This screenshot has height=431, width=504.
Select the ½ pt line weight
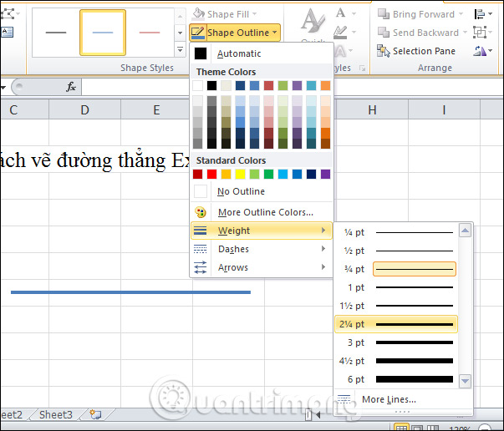[396, 251]
